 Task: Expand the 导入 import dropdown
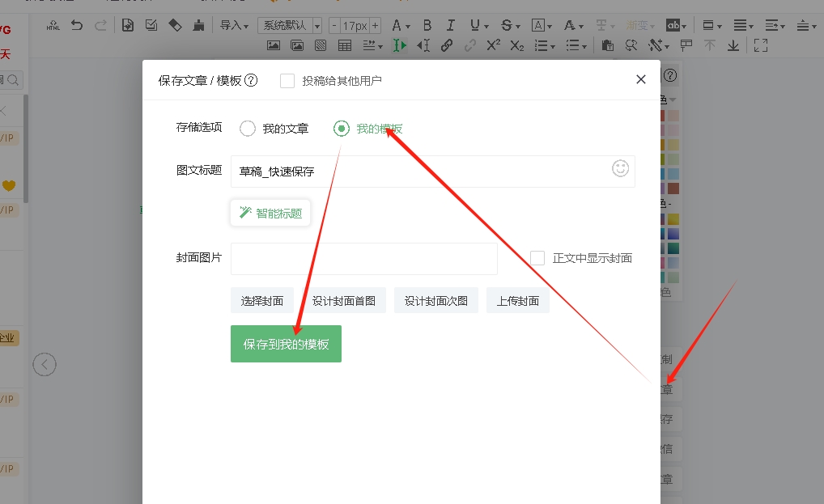pos(235,25)
